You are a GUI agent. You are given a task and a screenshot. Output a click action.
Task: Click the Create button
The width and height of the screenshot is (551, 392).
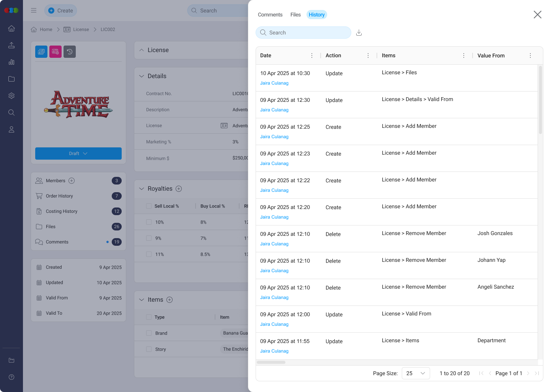coord(60,11)
